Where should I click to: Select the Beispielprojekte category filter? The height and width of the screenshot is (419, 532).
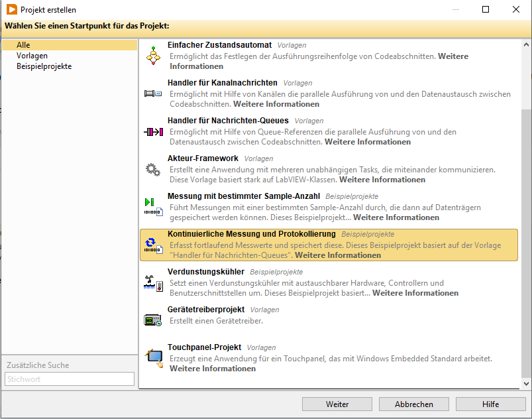(x=44, y=66)
